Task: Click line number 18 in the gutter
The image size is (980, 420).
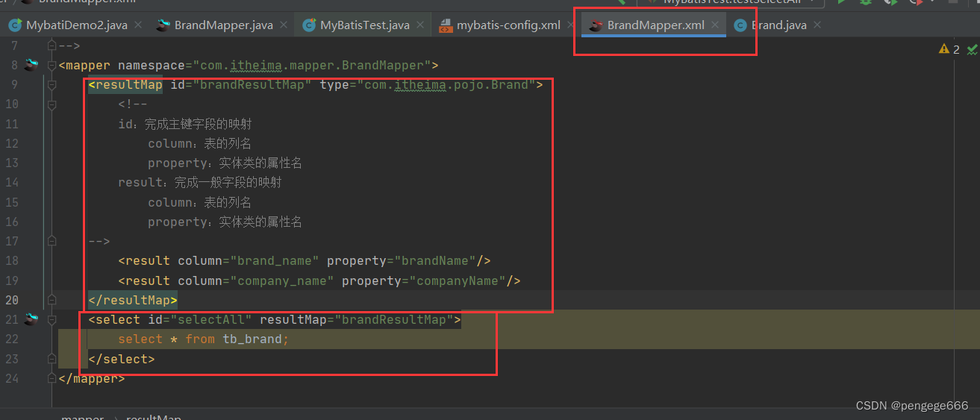Action: click(12, 261)
